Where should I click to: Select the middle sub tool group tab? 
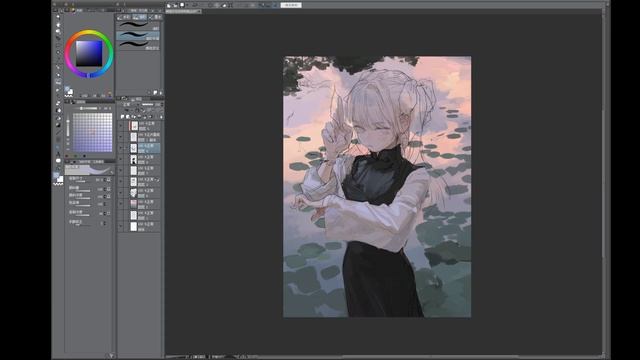(140, 17)
